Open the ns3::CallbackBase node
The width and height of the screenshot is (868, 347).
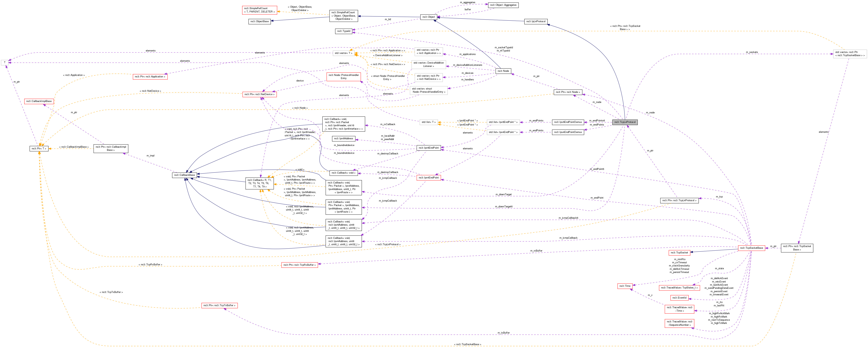pos(184,175)
